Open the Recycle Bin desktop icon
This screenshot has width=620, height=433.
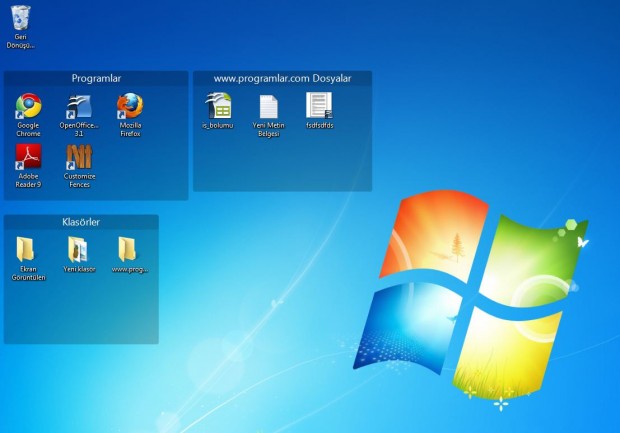pyautogui.click(x=20, y=19)
